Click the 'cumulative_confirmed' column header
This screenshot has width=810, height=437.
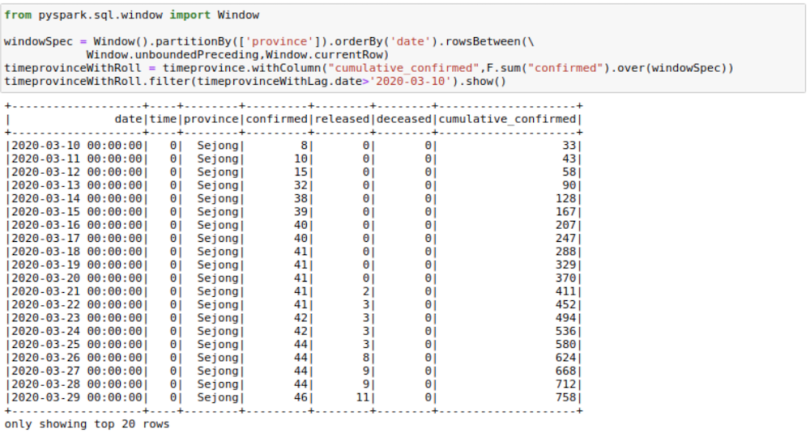pyautogui.click(x=507, y=119)
